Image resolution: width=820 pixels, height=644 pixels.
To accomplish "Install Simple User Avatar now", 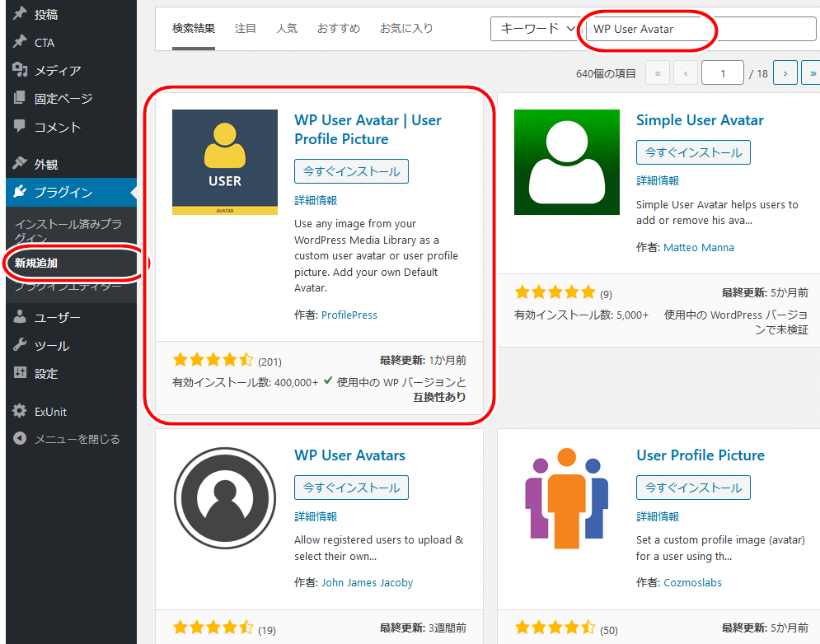I will 693,152.
